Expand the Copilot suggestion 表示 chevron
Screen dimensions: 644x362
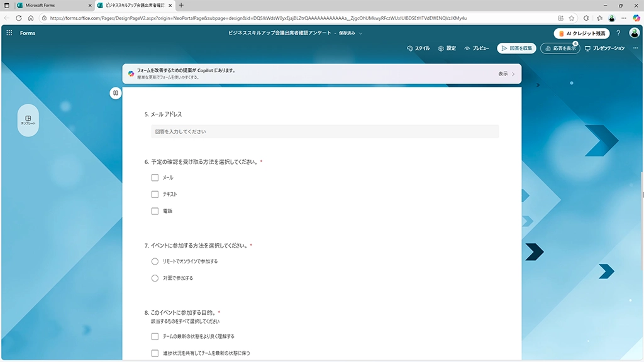[513, 74]
